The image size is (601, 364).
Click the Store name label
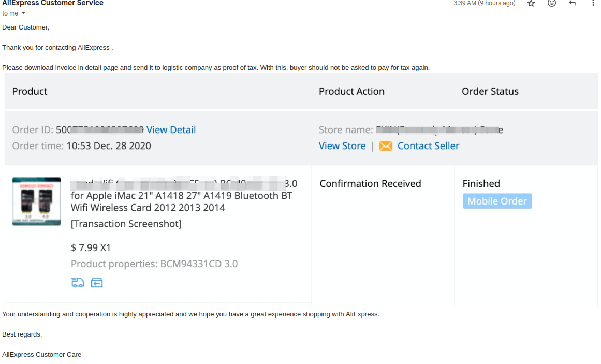(346, 129)
